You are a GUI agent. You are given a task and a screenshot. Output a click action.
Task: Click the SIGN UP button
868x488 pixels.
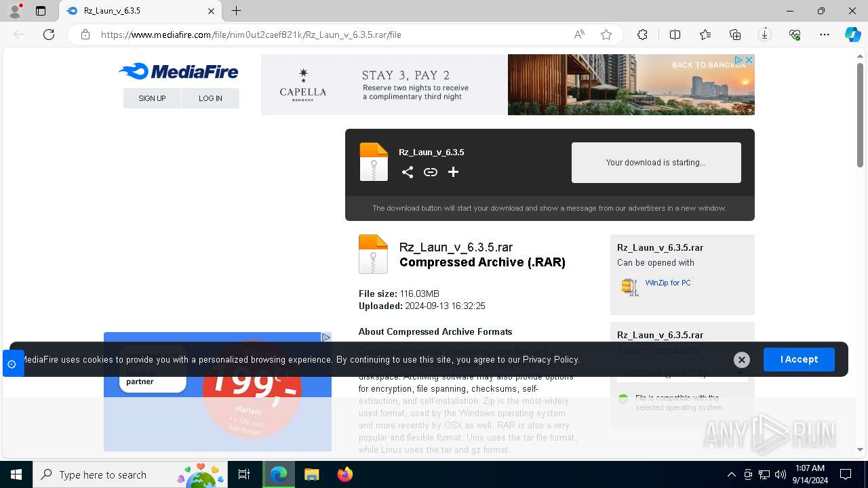(152, 98)
